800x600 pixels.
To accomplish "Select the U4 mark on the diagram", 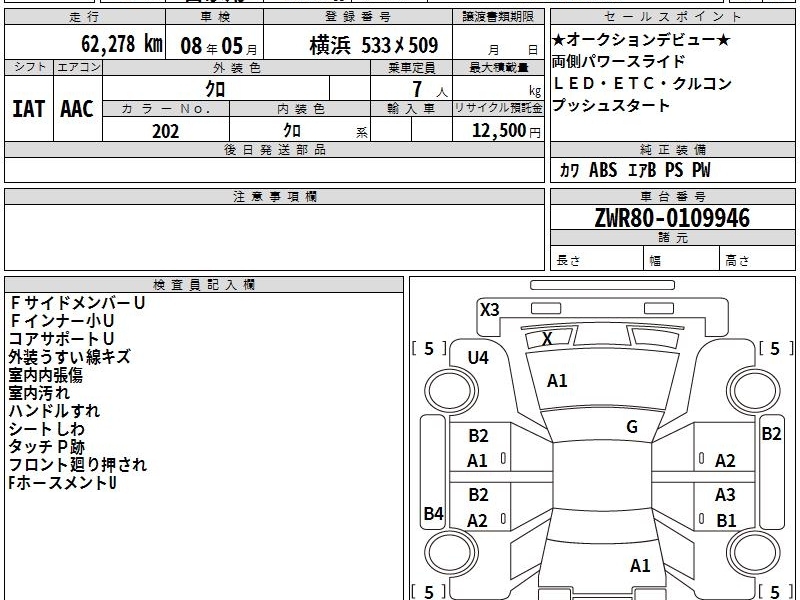I will pos(478,358).
